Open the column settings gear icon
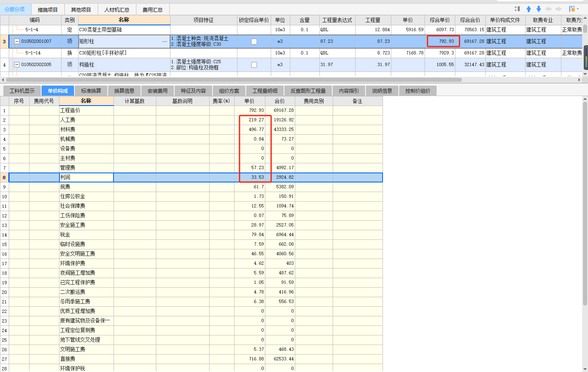The image size is (588, 372). point(572,9)
